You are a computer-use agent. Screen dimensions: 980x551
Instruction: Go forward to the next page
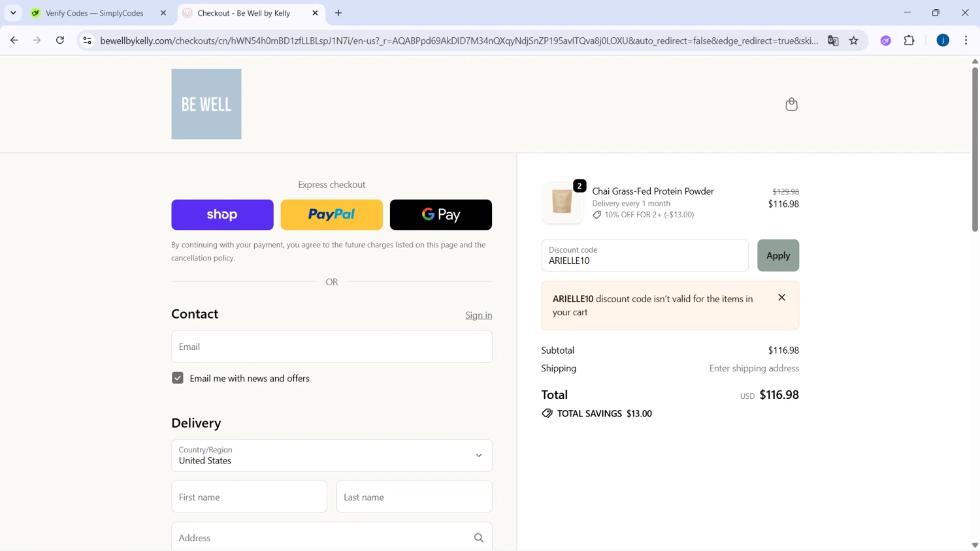pos(37,40)
